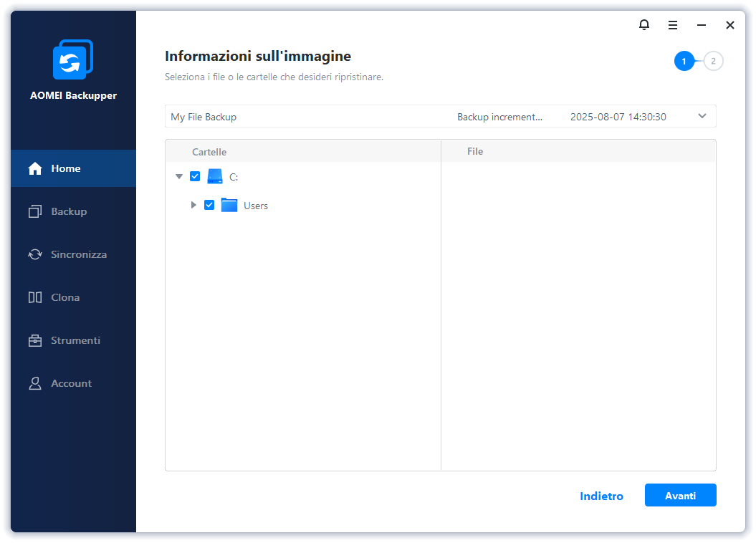
Task: Click the Strumenti toolbox icon
Action: click(34, 340)
